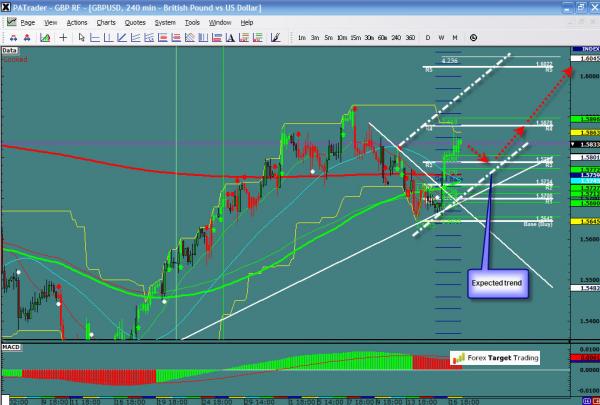Screen dimensions: 600x405
Task: Switch chart to 60m timeframe
Action: pyautogui.click(x=382, y=38)
